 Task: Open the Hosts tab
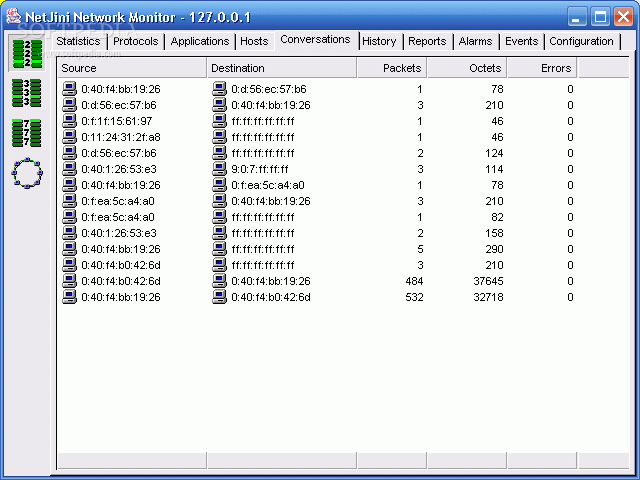254,41
